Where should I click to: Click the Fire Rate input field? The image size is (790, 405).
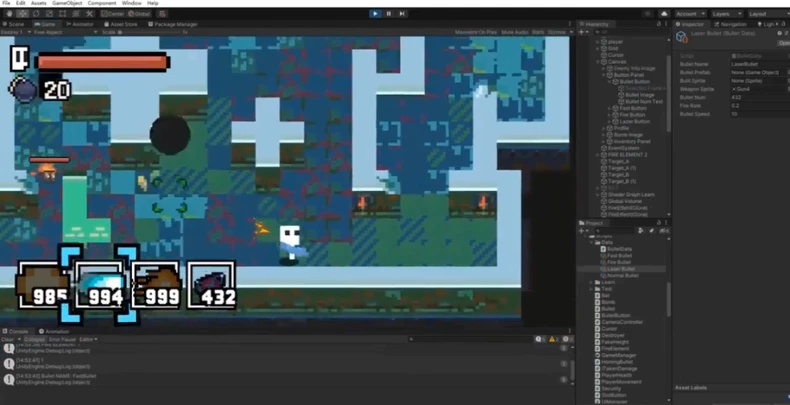pyautogui.click(x=759, y=106)
